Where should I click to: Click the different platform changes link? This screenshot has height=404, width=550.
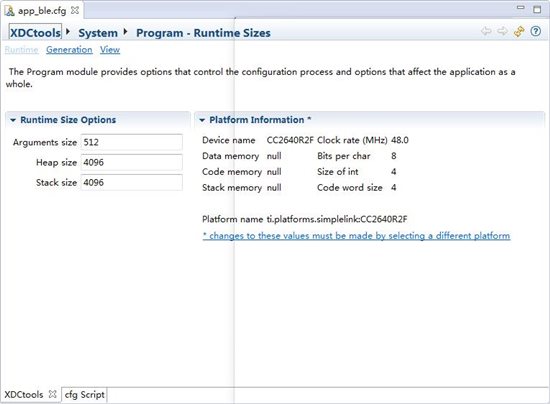356,236
